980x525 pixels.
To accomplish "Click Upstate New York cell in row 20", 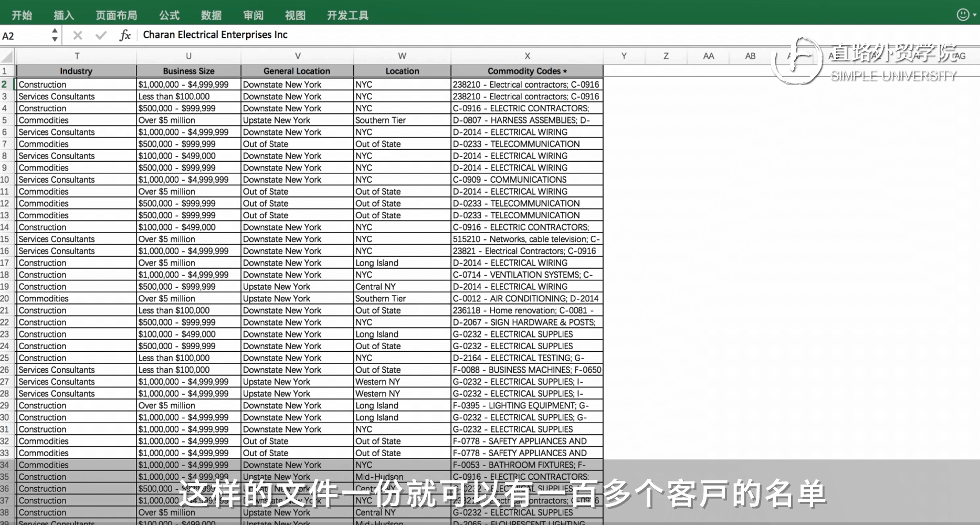I will pyautogui.click(x=297, y=299).
